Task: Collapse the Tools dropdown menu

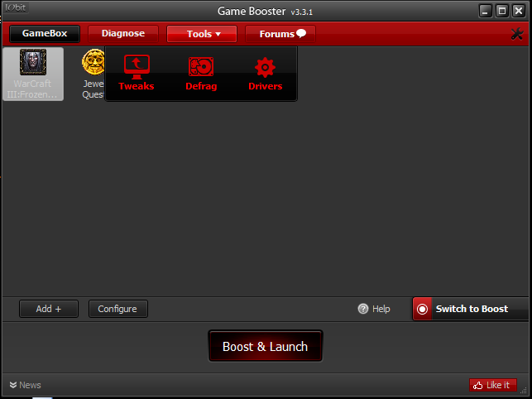Action: [202, 34]
